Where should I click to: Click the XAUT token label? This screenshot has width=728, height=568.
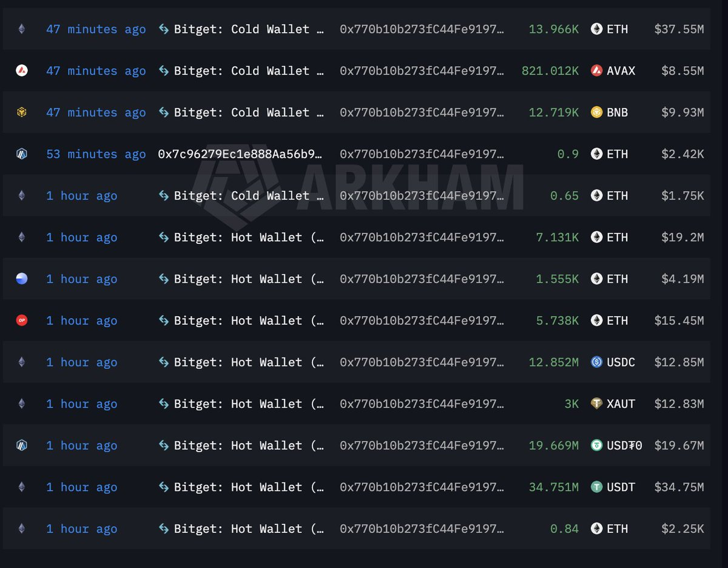pyautogui.click(x=621, y=404)
